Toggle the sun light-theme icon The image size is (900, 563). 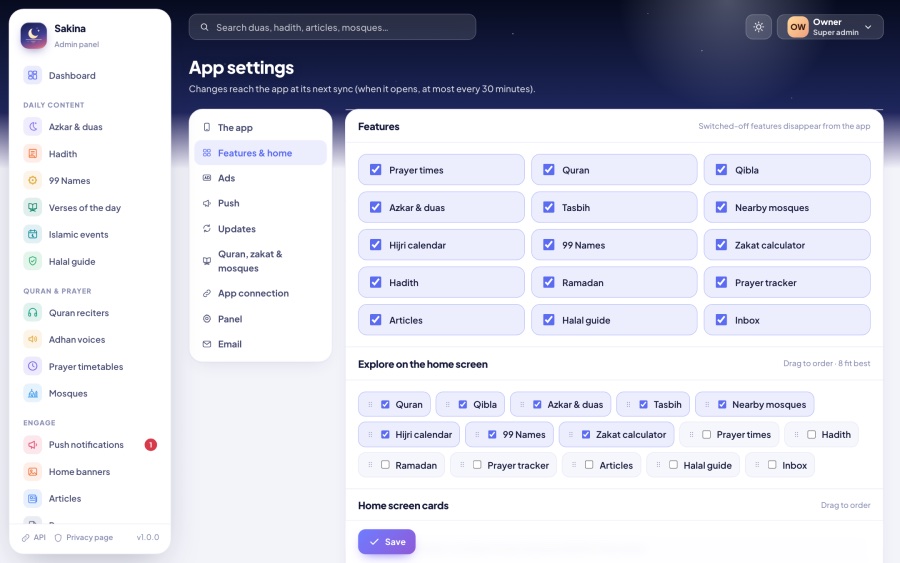click(x=758, y=27)
